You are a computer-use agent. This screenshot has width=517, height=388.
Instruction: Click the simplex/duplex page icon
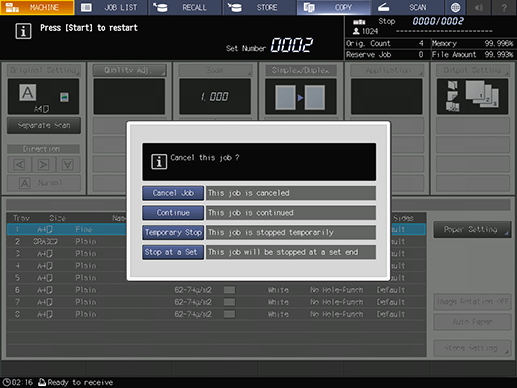coord(300,97)
